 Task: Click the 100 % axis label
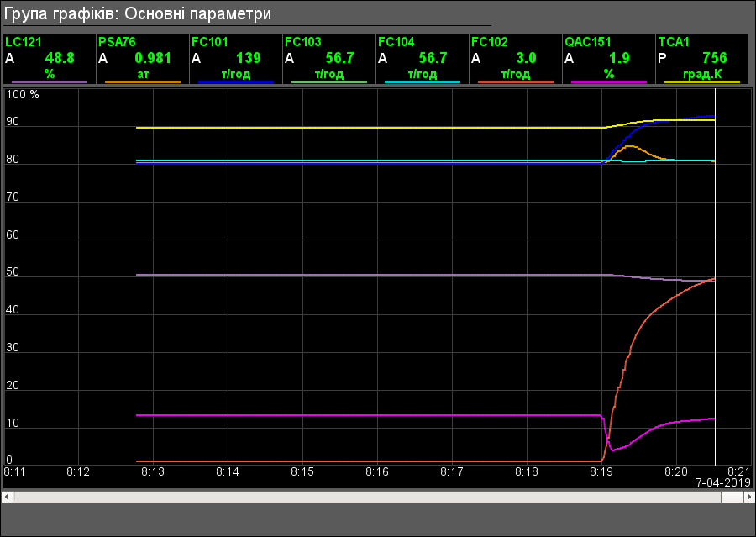click(23, 95)
